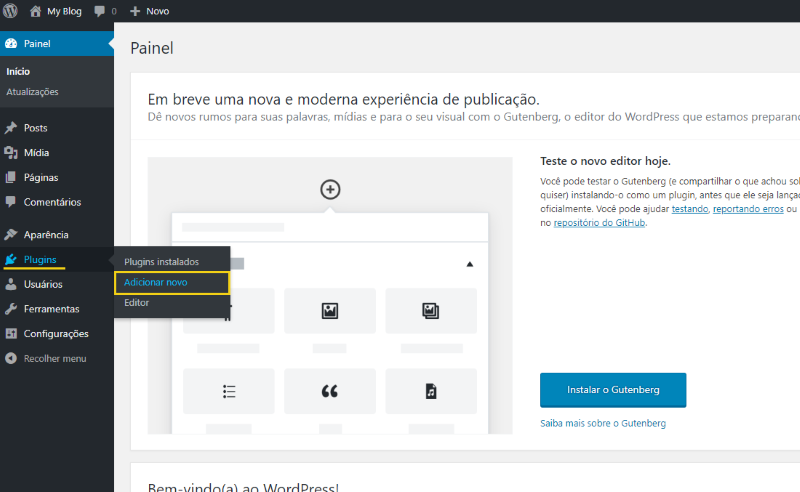Image resolution: width=800 pixels, height=492 pixels.
Task: Choose Plugins instalados from flyout
Action: [x=162, y=261]
